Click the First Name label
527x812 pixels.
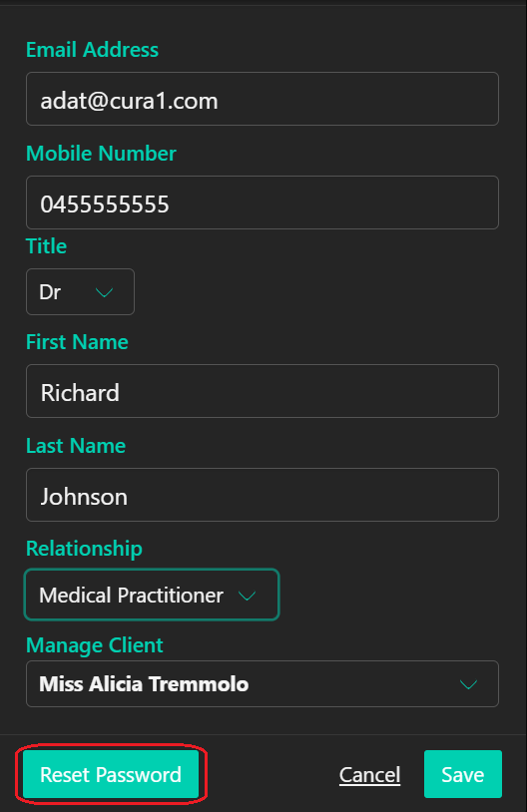coord(77,342)
